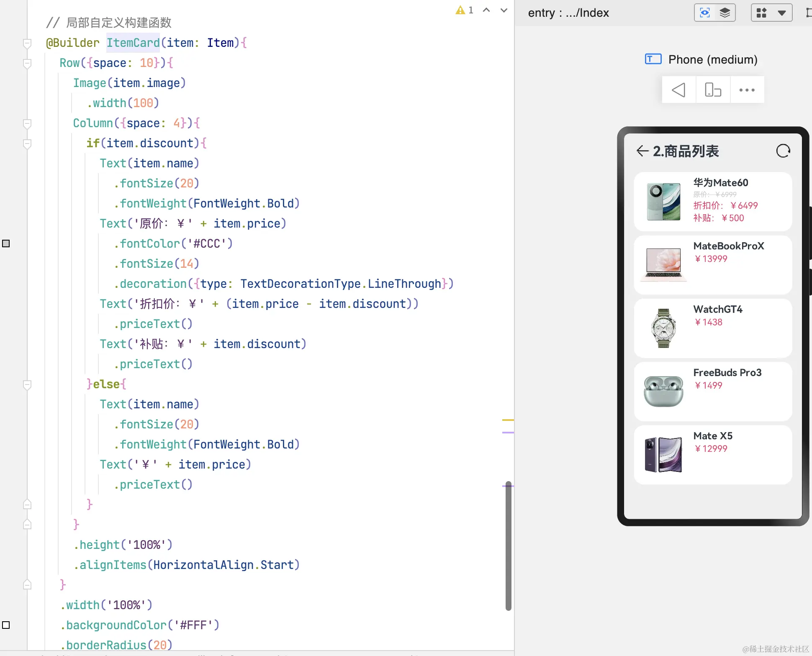Viewport: 812px width, 656px height.
Task: Click the struck-through 原价 ¥6999 text
Action: click(715, 194)
